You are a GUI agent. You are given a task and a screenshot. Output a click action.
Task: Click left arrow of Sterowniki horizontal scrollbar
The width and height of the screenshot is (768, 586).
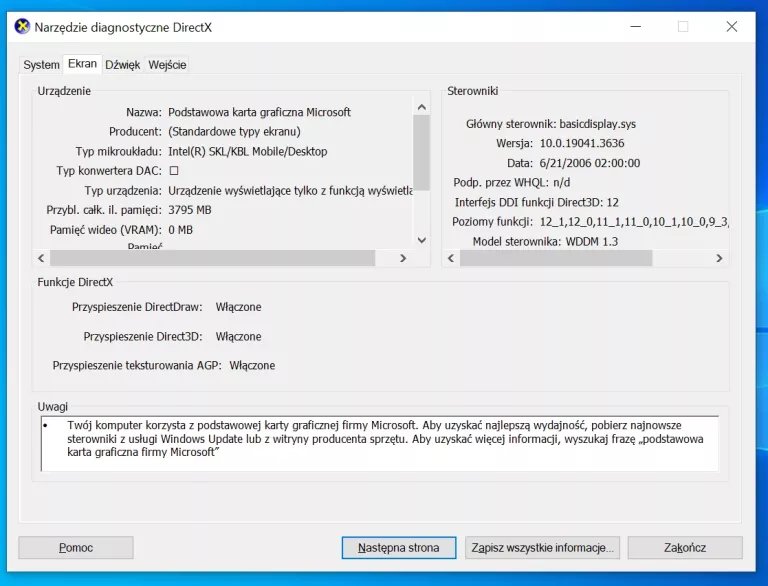pos(451,258)
